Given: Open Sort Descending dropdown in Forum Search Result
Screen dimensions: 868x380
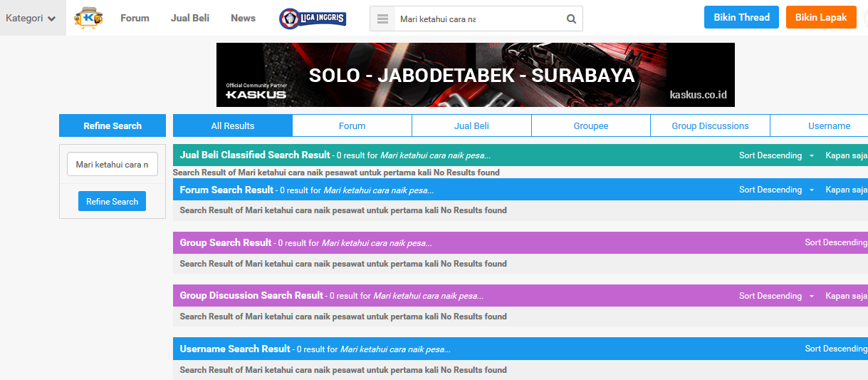Looking at the screenshot, I should pyautogui.click(x=776, y=190).
